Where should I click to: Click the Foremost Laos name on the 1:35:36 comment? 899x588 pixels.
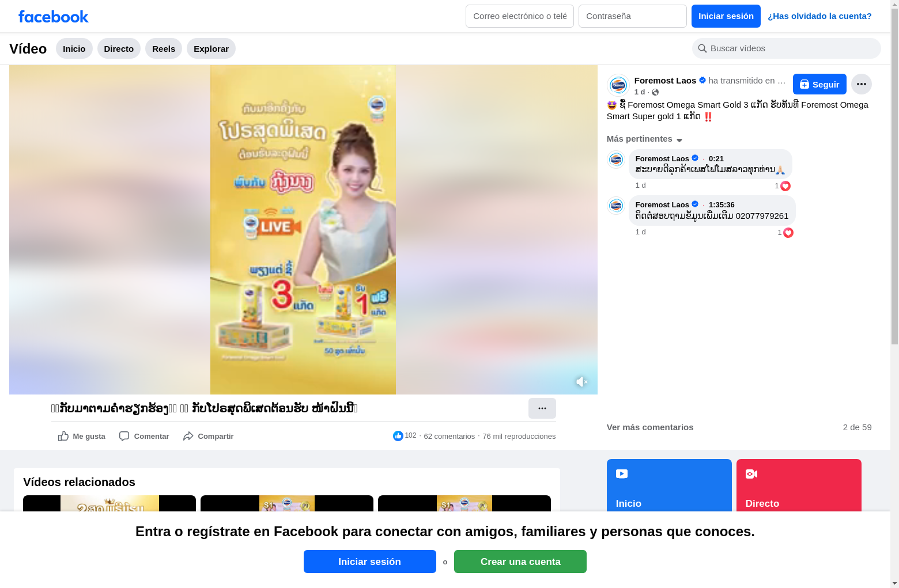coord(662,205)
